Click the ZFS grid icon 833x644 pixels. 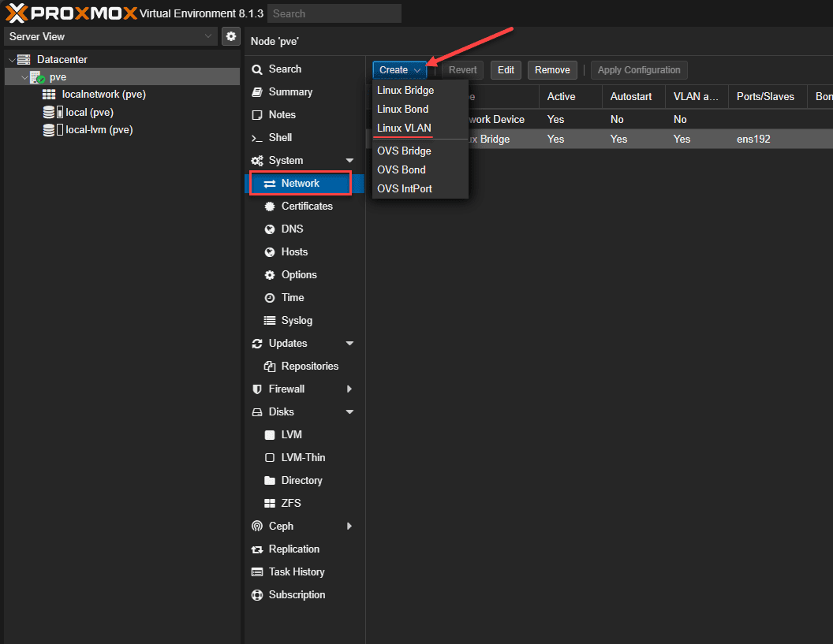(x=270, y=504)
